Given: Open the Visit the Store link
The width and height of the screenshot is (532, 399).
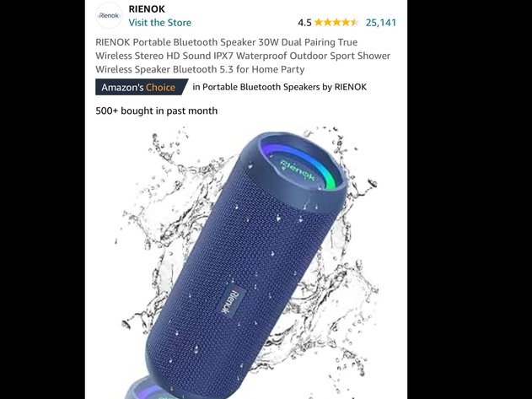Looking at the screenshot, I should [x=160, y=23].
